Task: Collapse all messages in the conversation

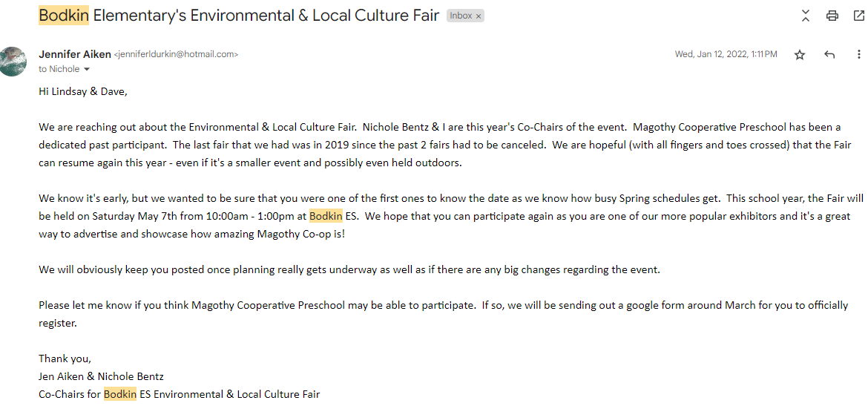Action: point(806,16)
